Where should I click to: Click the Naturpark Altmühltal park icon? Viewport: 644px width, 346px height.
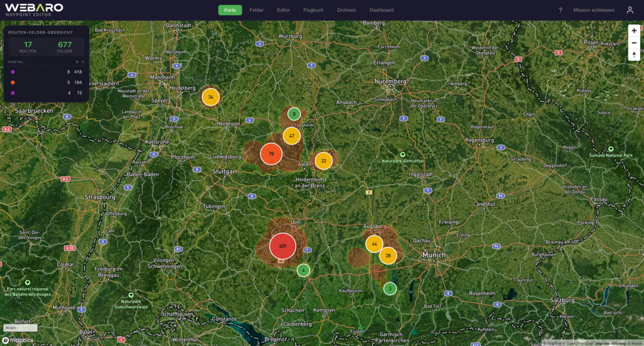(403, 155)
